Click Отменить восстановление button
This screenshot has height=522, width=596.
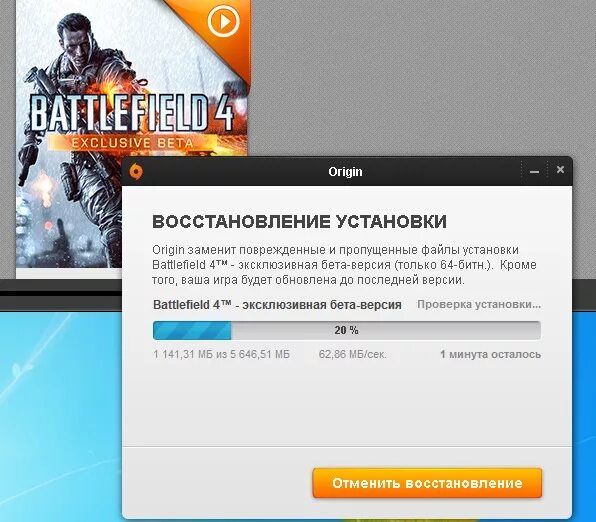[427, 483]
